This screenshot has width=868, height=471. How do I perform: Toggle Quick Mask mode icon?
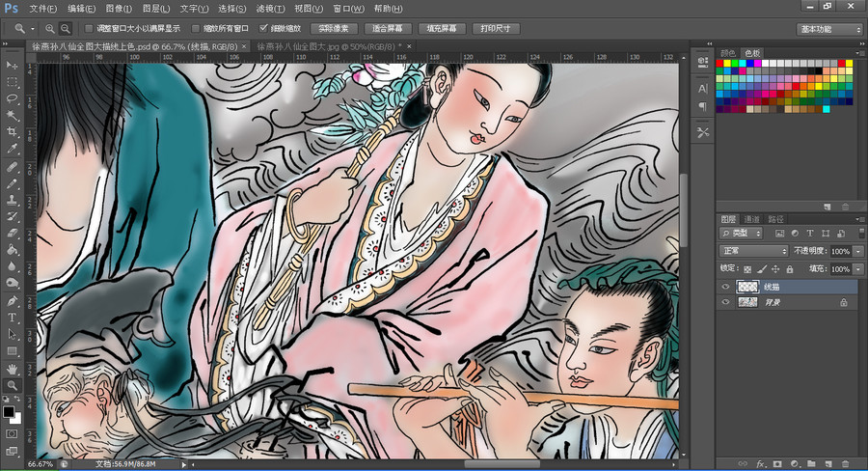pos(12,434)
